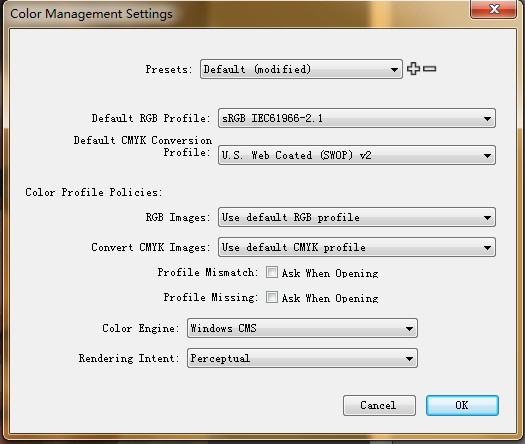This screenshot has width=525, height=444.
Task: Open the RGB Images policy dropdown
Action: (357, 217)
